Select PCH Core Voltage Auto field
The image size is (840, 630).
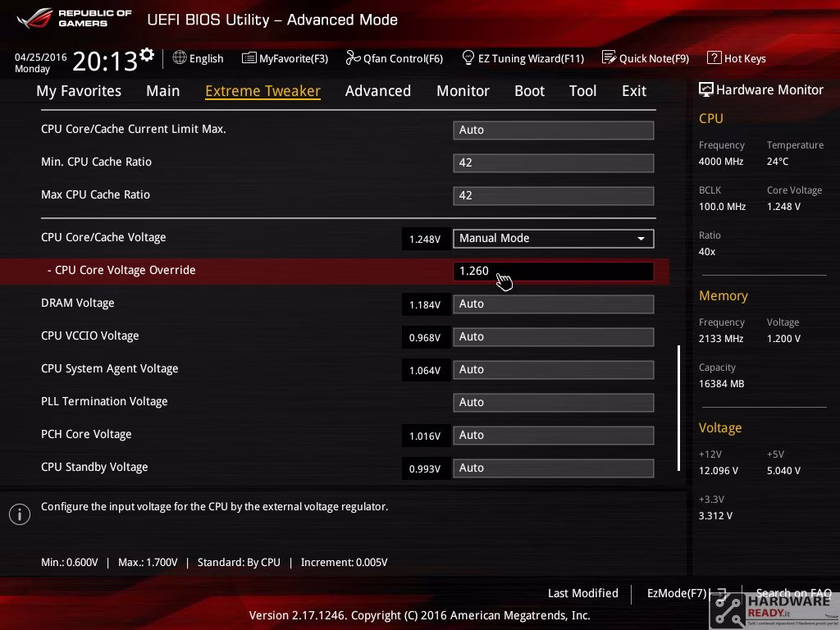[554, 436]
